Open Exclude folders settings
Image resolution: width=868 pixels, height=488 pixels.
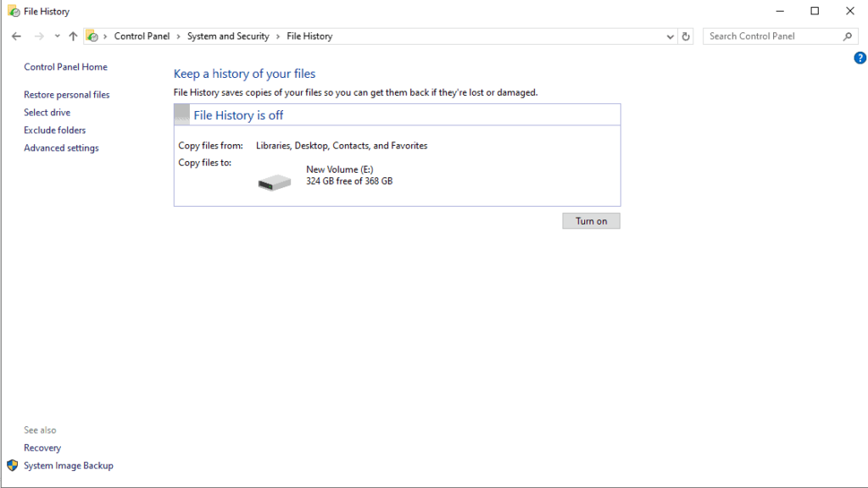tap(55, 130)
